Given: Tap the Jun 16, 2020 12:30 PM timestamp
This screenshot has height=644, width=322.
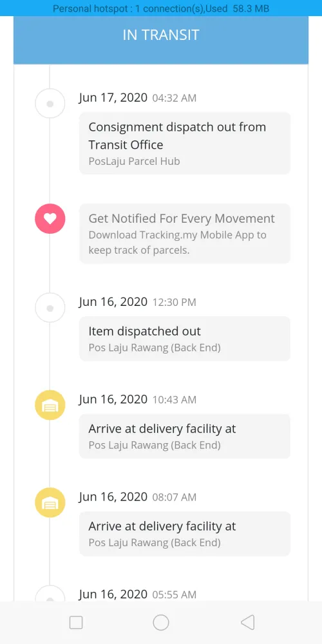Looking at the screenshot, I should tap(138, 302).
